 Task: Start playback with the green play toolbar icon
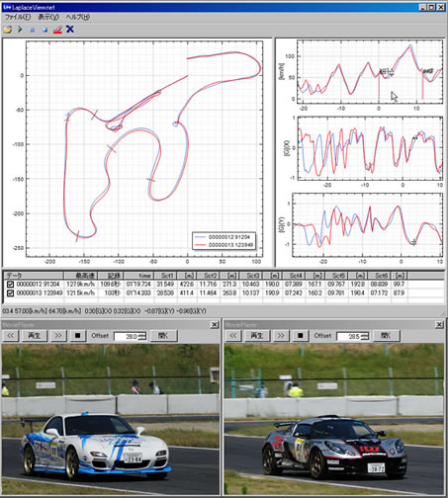[20, 30]
